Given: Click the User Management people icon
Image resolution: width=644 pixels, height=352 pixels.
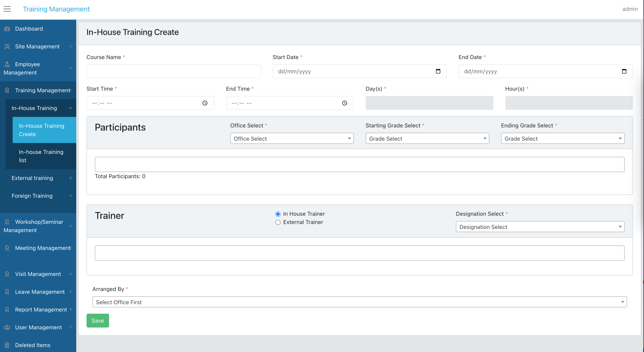Looking at the screenshot, I should click(x=7, y=327).
